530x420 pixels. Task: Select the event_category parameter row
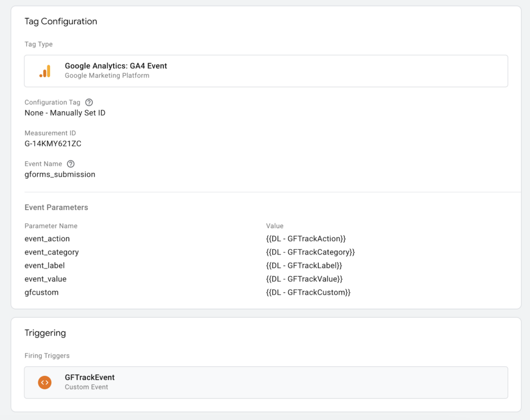[52, 252]
